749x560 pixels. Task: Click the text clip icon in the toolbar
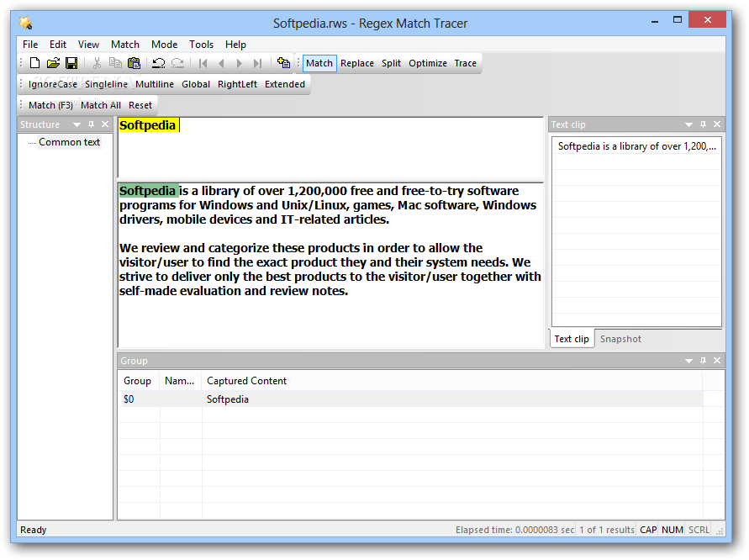(x=283, y=63)
